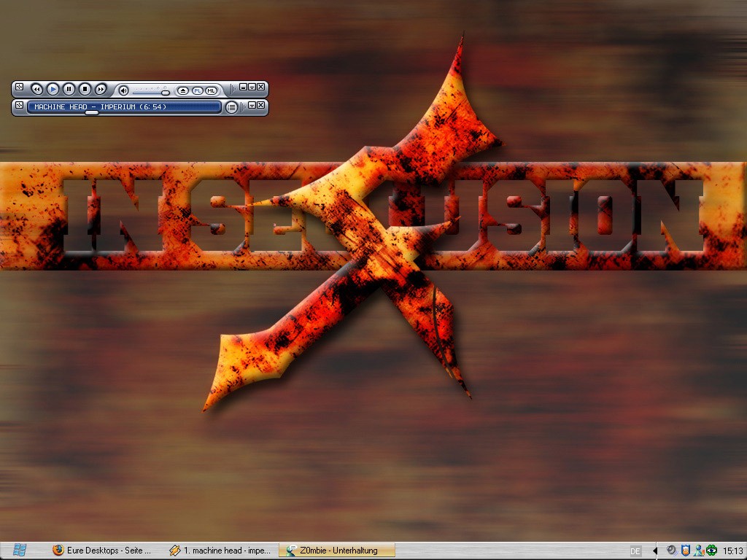Open file with the eject button
The image size is (747, 560).
[x=183, y=90]
